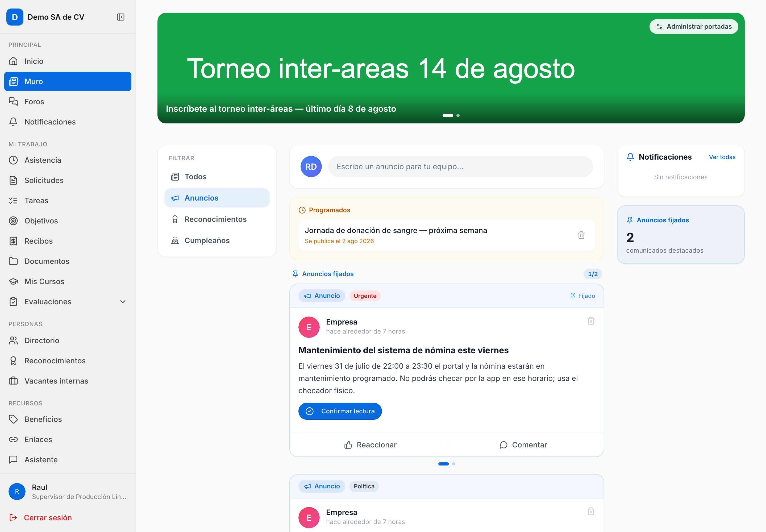This screenshot has width=766, height=532.
Task: Click the Notificaciones panel bell icon
Action: 630,157
